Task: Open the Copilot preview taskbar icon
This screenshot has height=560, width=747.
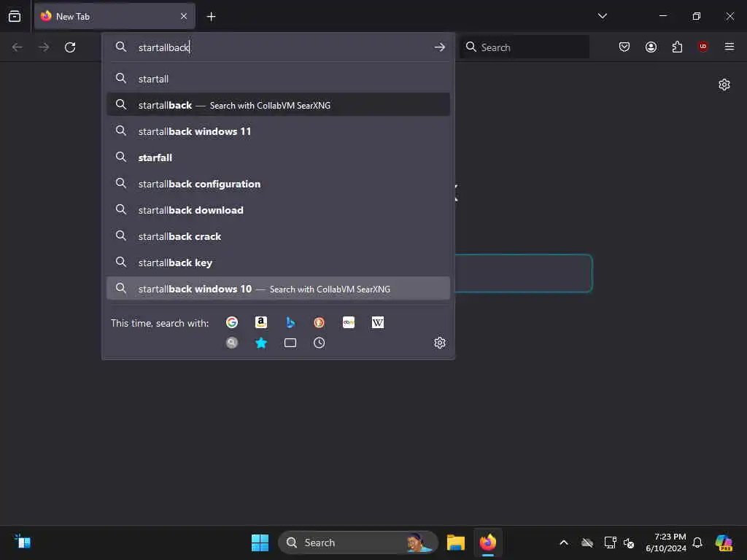Action: pyautogui.click(x=724, y=542)
